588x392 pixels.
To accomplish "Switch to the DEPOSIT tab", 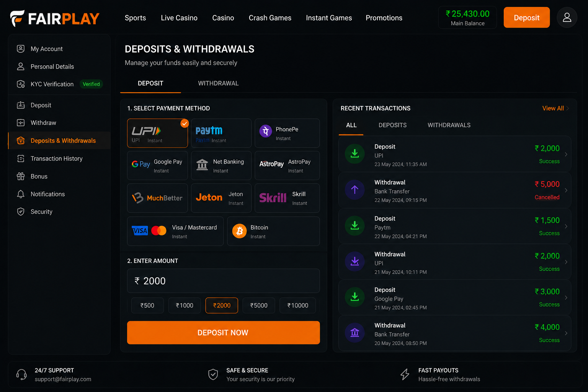I will (x=150, y=83).
